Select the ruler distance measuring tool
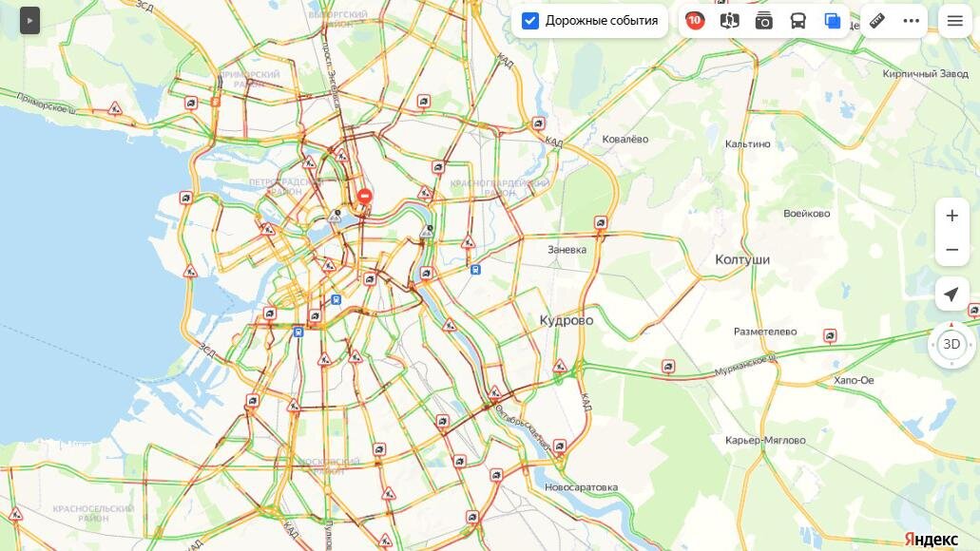 877,21
